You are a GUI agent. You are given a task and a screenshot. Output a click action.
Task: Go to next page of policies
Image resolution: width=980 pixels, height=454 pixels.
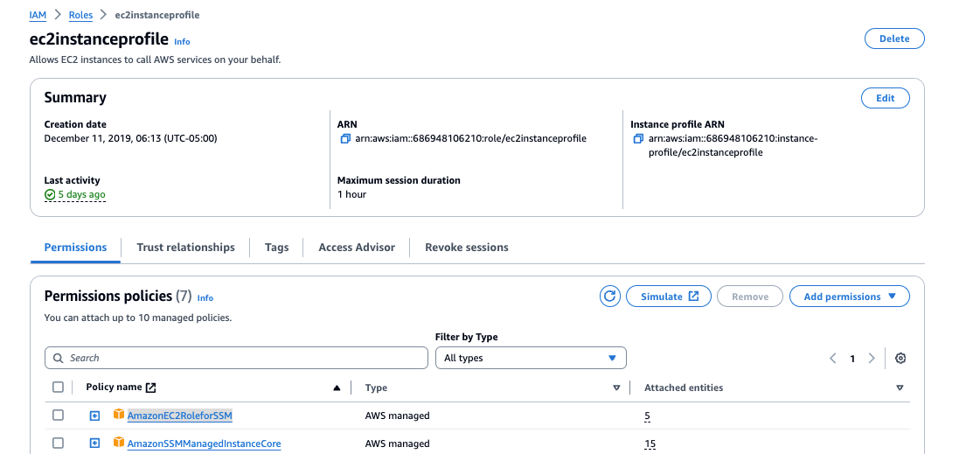click(872, 359)
